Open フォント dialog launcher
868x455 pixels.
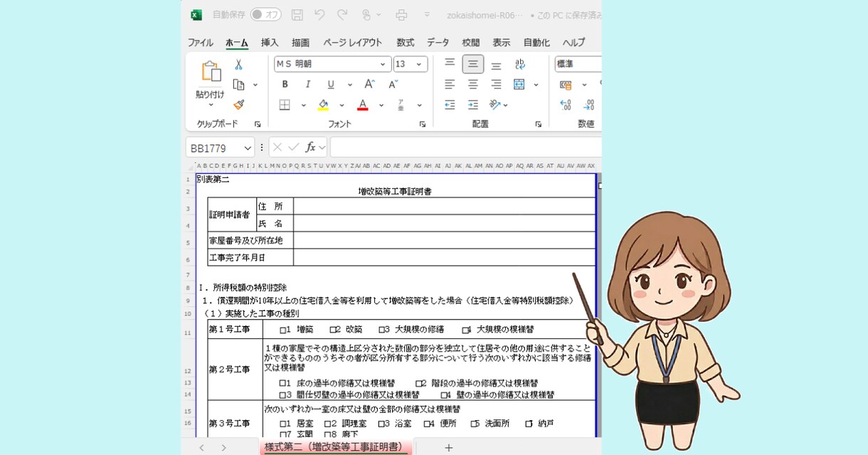(x=422, y=124)
